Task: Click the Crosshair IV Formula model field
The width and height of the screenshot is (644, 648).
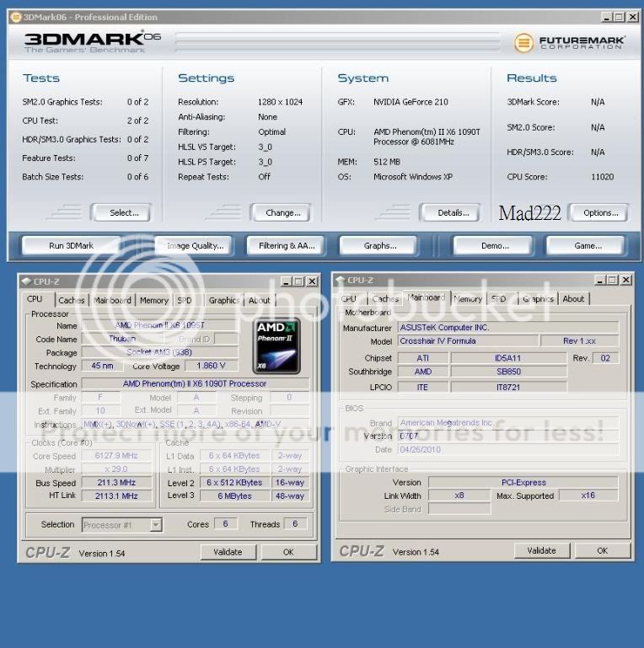Action: click(468, 341)
